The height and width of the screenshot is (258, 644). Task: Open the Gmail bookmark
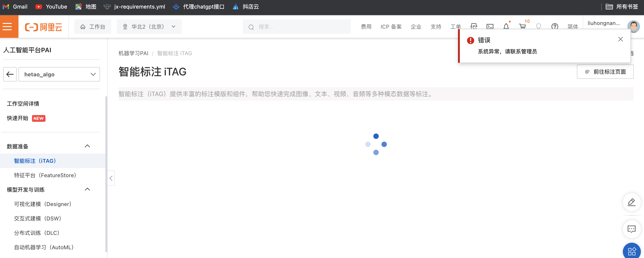pyautogui.click(x=15, y=7)
